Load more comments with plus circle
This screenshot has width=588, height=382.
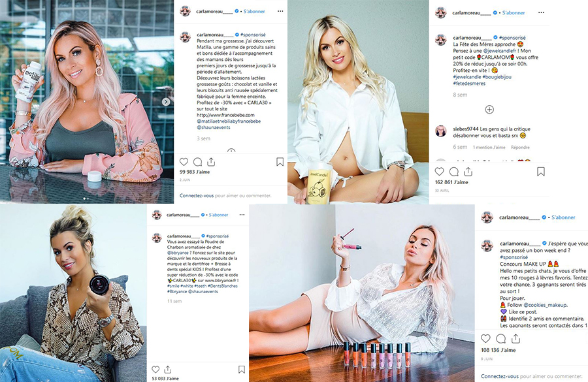point(489,110)
